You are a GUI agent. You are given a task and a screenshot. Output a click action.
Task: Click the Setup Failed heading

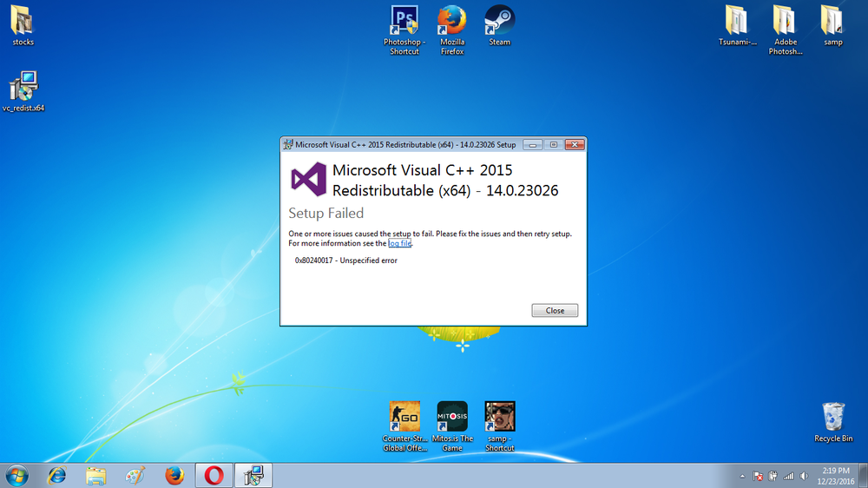326,214
